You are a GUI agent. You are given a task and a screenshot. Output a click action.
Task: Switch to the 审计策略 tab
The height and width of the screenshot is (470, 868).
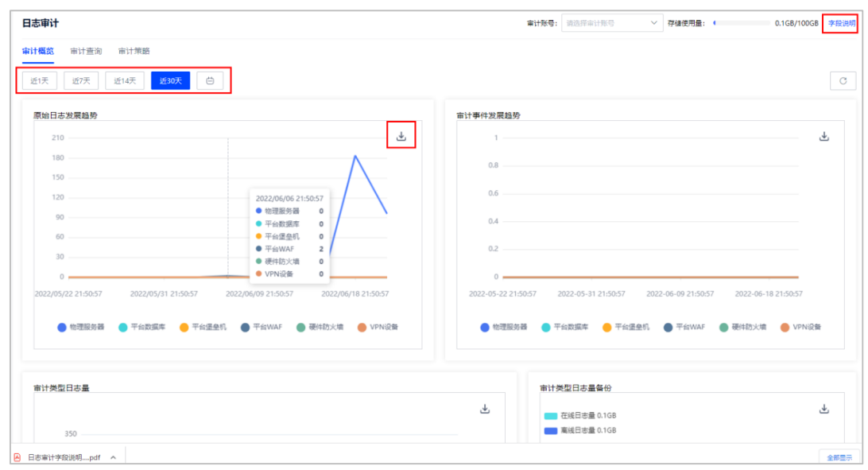pos(134,51)
